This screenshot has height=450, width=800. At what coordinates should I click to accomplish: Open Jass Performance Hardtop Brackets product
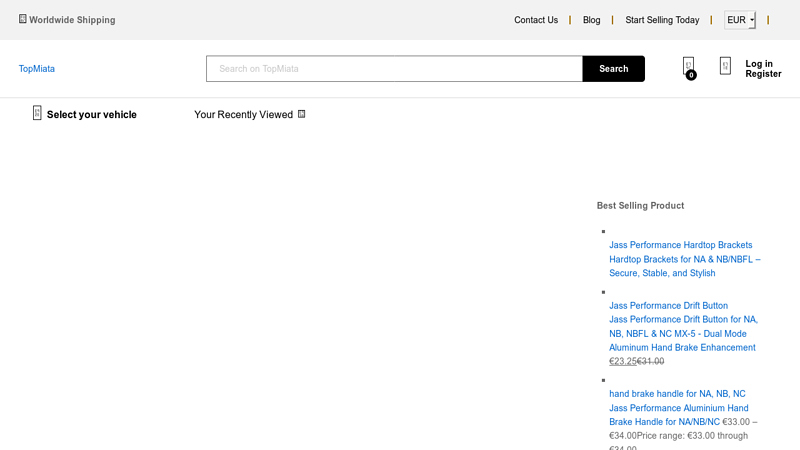[680, 245]
